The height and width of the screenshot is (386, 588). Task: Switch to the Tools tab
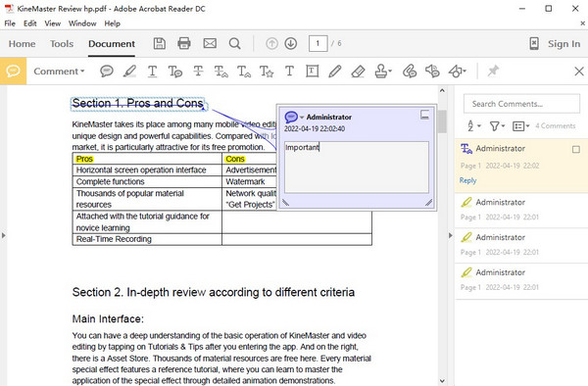[x=62, y=44]
